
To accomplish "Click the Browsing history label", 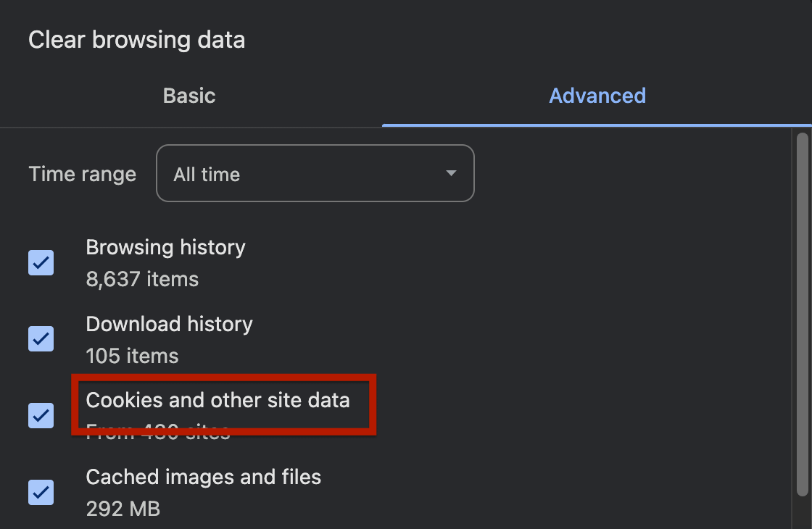I will (165, 247).
